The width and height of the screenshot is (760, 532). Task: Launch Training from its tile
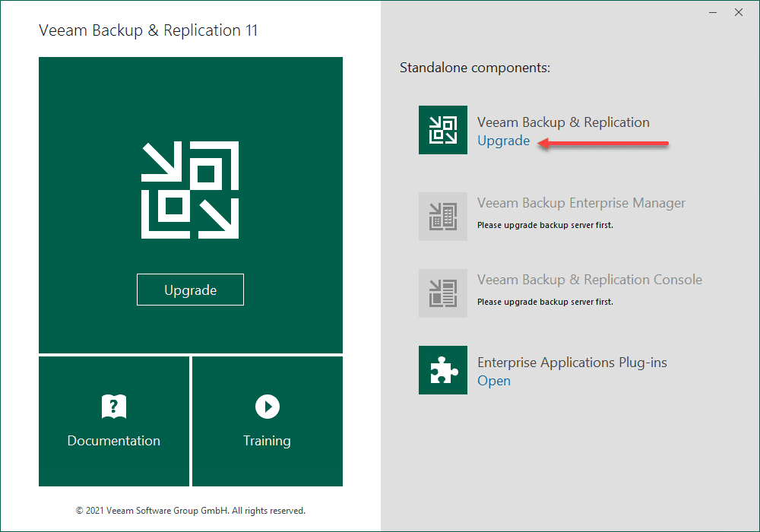(267, 421)
